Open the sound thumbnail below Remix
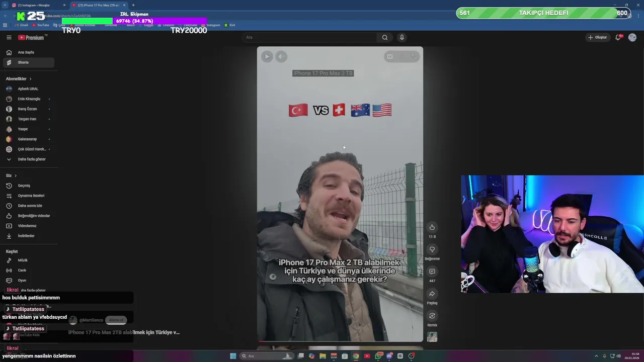Image resolution: width=644 pixels, height=362 pixels. point(432,337)
